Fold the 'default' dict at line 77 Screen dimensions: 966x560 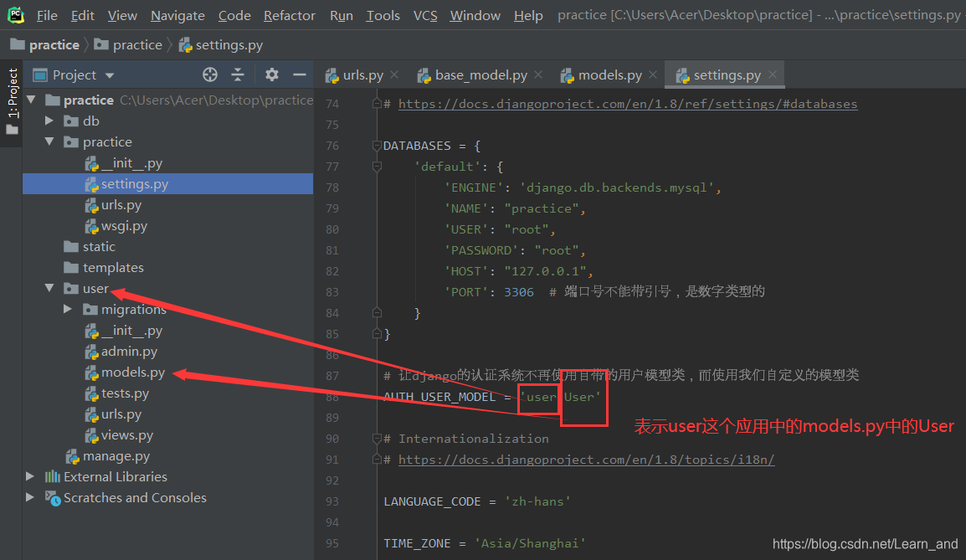(x=377, y=167)
